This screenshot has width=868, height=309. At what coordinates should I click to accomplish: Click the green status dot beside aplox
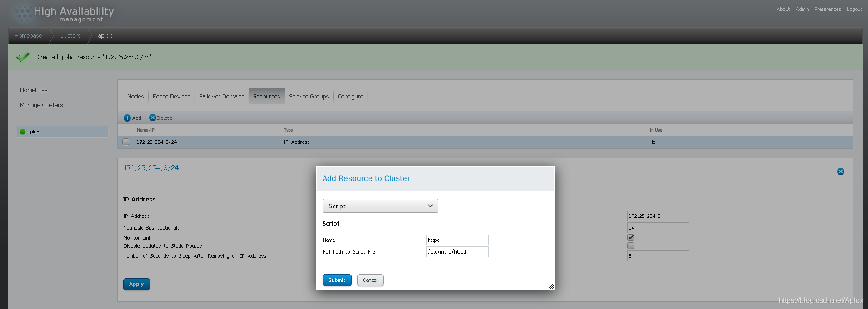[x=23, y=132]
